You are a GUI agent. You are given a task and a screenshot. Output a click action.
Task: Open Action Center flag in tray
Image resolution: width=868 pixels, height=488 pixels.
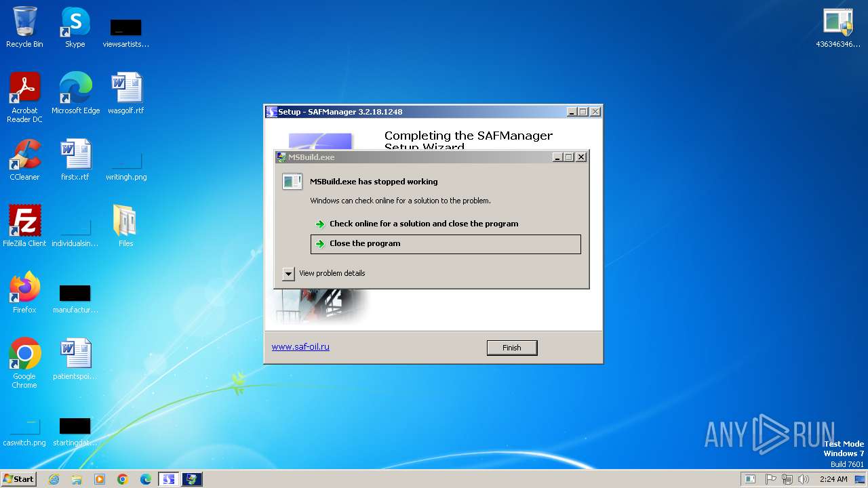770,479
